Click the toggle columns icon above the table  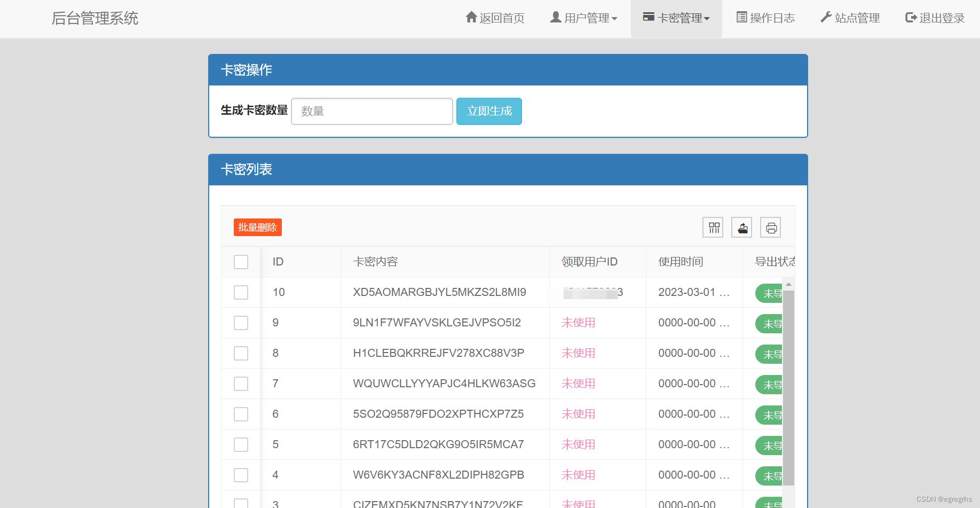coord(713,227)
